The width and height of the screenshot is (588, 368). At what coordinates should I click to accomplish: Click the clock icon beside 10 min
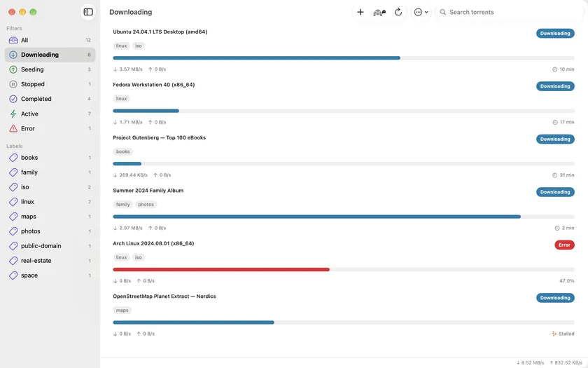(554, 69)
